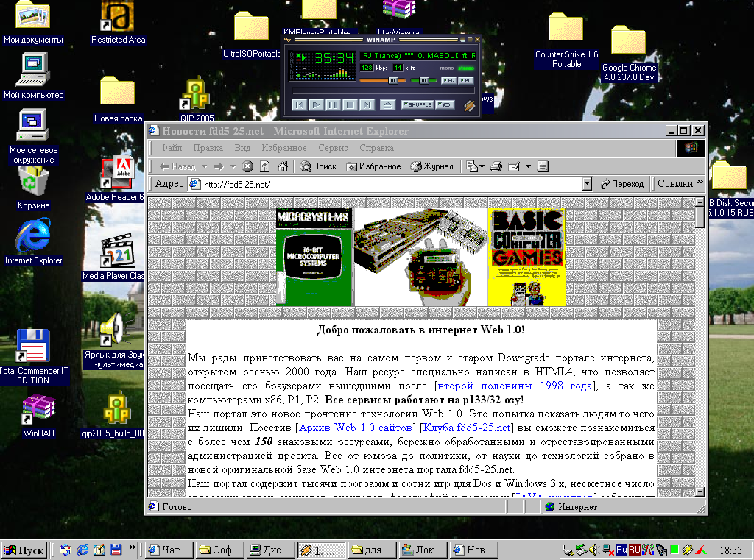Viewport: 754px width, 560px height.
Task: Switch to the Чат taskbar window
Action: pyautogui.click(x=170, y=550)
